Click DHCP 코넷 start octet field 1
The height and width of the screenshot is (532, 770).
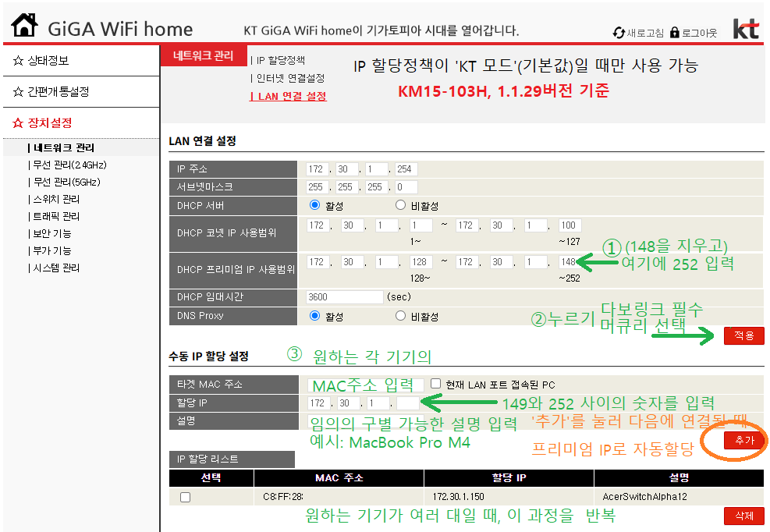(421, 225)
